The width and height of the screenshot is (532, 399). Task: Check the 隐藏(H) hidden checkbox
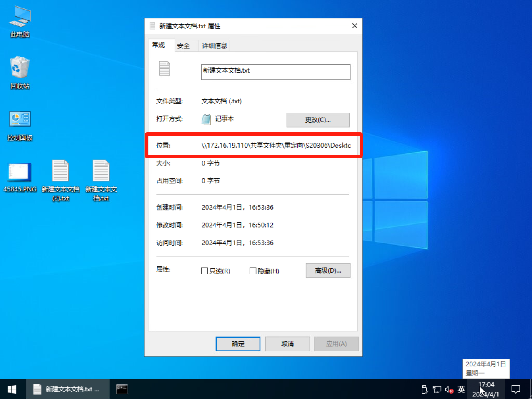click(253, 271)
